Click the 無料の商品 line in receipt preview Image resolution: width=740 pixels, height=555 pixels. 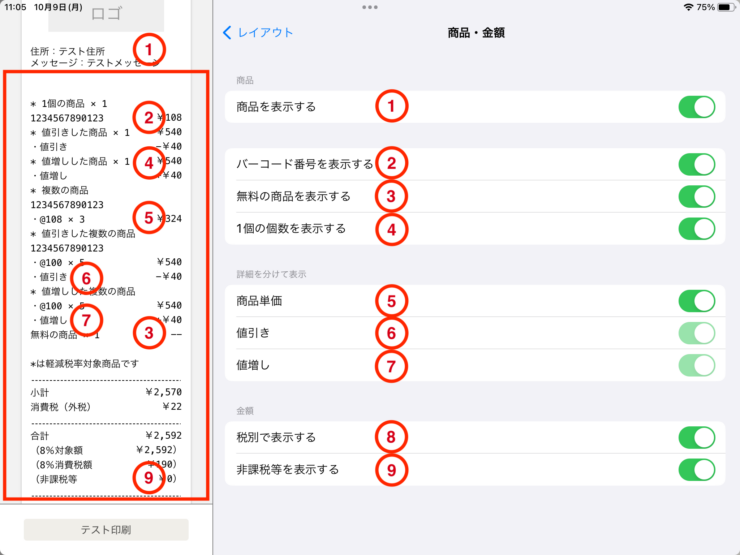(x=106, y=335)
